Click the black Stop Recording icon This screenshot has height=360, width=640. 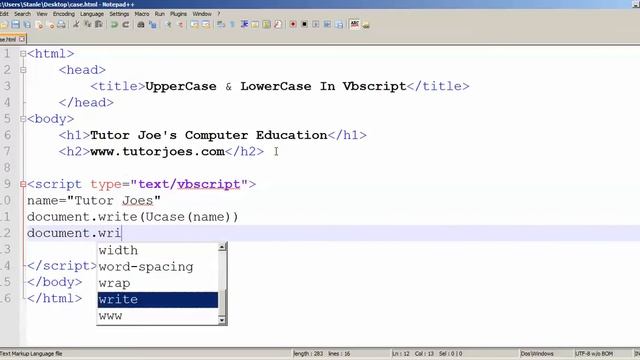[304, 24]
